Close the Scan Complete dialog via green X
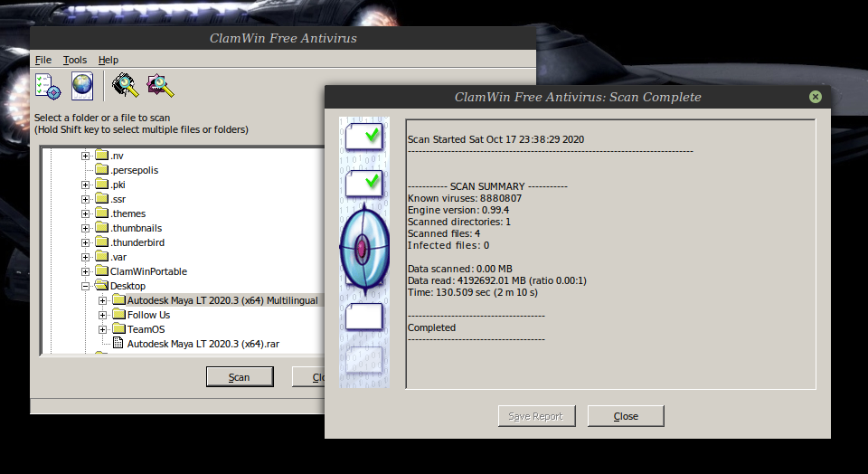The image size is (868, 474). [815, 97]
